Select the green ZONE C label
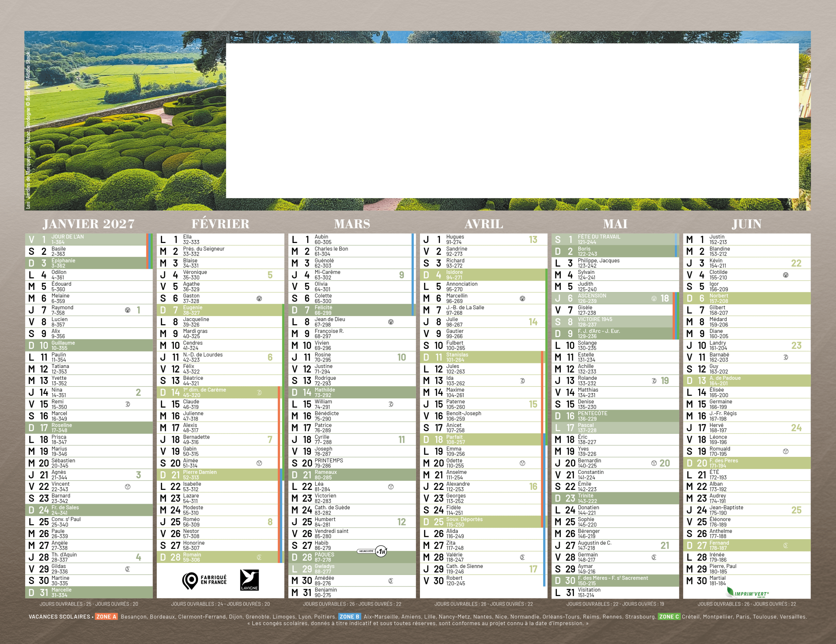The image size is (836, 644). [669, 617]
